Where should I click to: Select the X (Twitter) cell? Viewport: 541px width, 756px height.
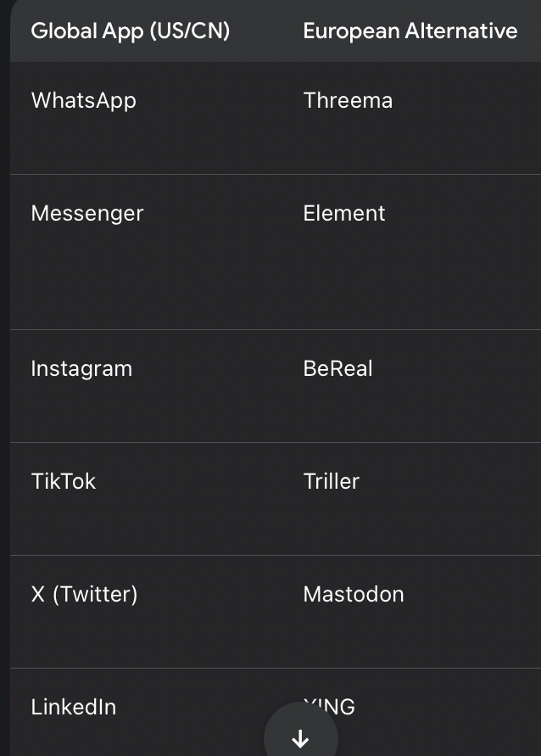click(84, 594)
